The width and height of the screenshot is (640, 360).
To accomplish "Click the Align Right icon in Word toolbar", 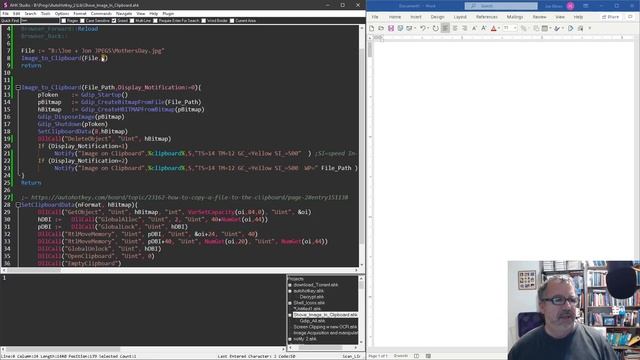I will (464, 28).
